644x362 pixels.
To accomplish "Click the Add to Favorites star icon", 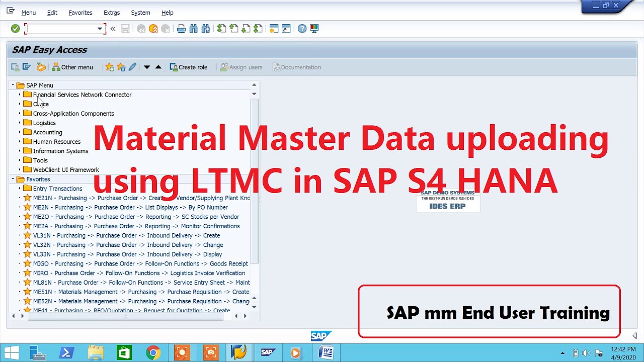I will [x=110, y=67].
